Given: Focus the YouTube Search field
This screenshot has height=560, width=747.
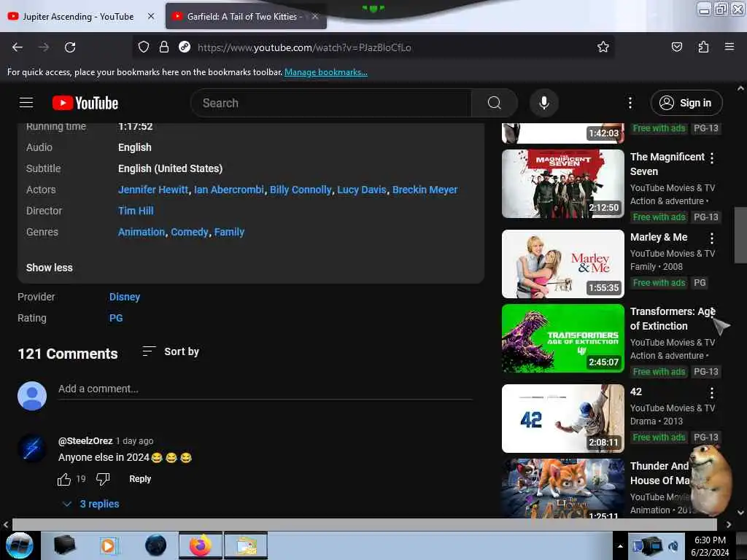Looking at the screenshot, I should [x=332, y=103].
